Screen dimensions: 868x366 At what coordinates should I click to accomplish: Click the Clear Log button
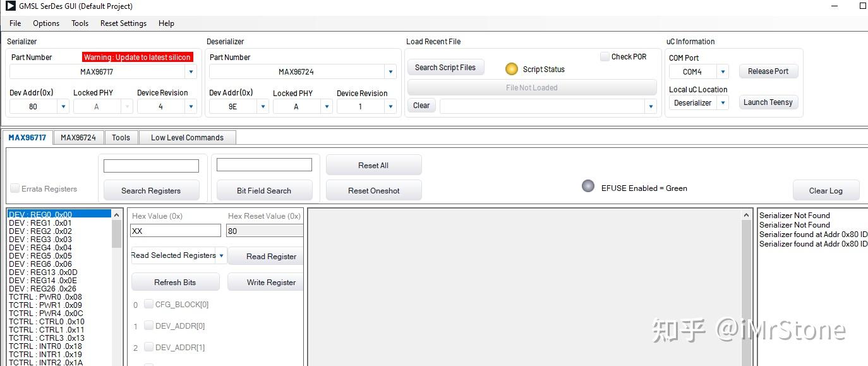pyautogui.click(x=826, y=190)
